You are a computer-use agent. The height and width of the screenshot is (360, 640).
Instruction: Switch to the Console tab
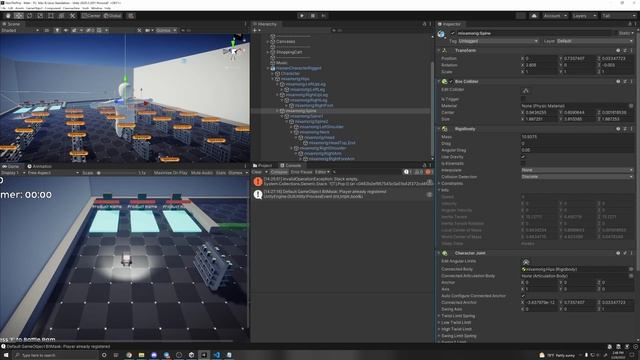(x=290, y=165)
